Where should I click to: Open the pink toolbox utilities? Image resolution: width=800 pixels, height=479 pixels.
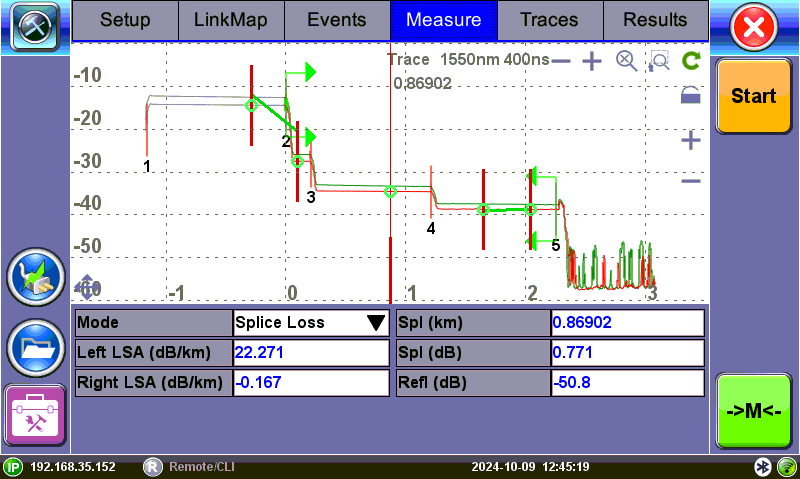point(35,414)
